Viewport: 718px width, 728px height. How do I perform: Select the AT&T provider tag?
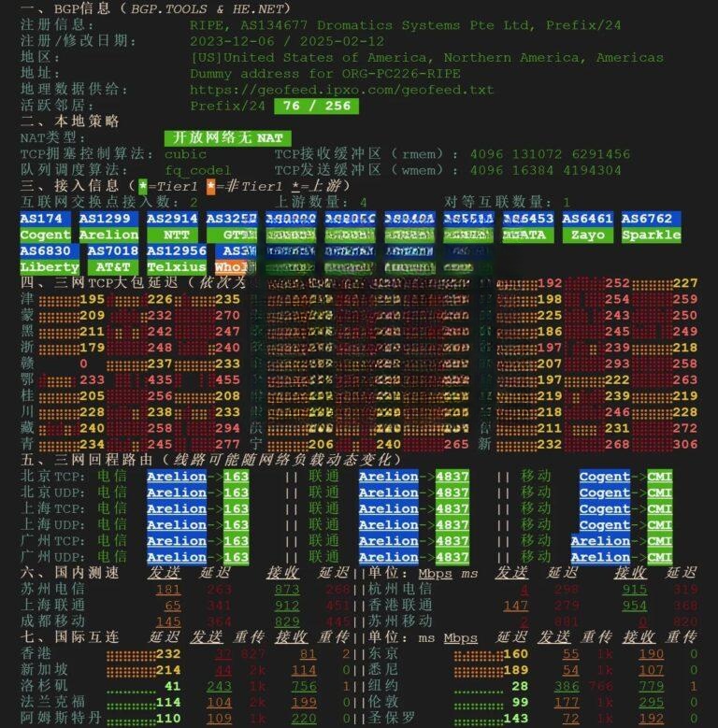(112, 267)
